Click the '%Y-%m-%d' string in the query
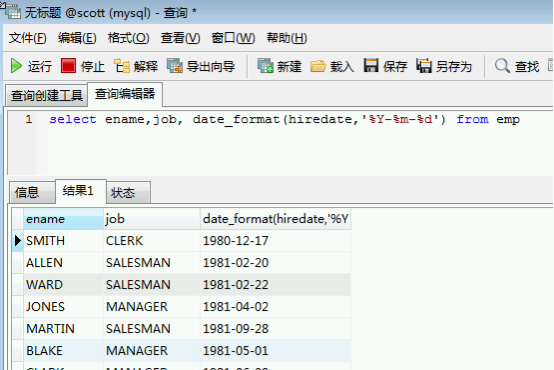This screenshot has height=370, width=554. pyautogui.click(x=401, y=119)
